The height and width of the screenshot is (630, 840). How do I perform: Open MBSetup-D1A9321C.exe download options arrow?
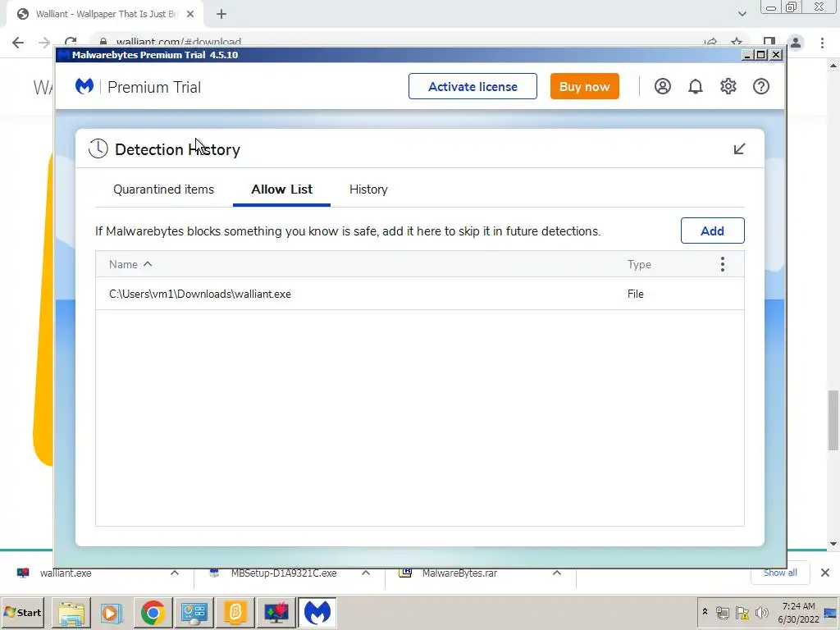coord(366,573)
